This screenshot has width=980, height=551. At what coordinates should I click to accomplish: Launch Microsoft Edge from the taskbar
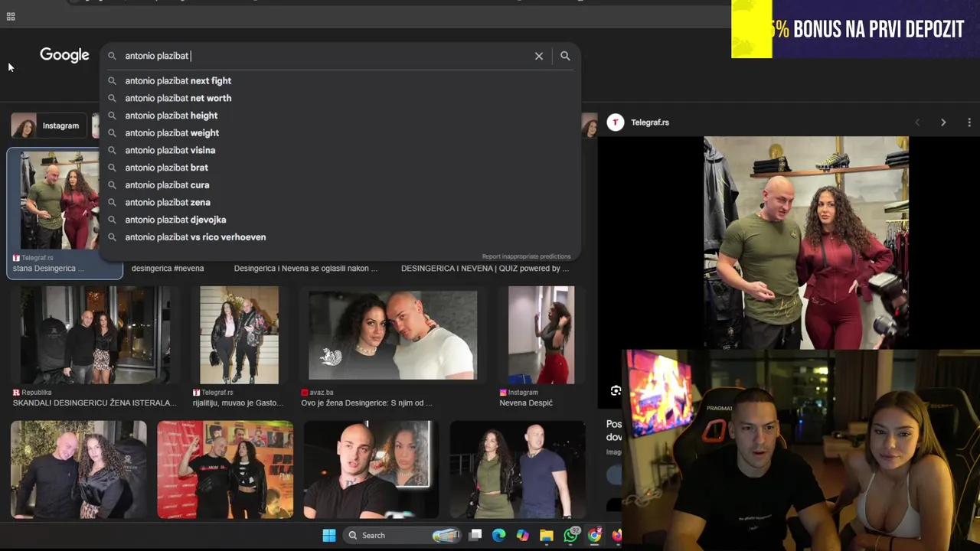pyautogui.click(x=498, y=535)
